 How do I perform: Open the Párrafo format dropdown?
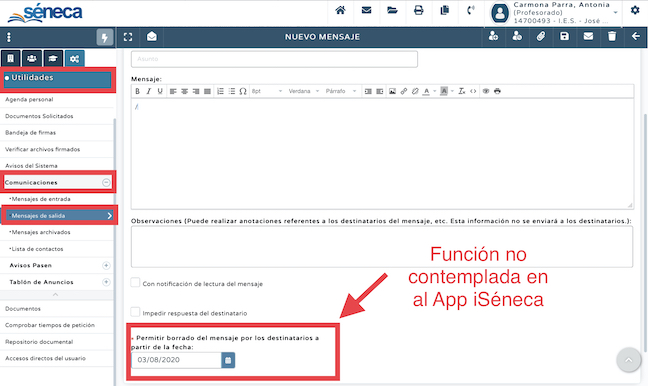pyautogui.click(x=341, y=91)
